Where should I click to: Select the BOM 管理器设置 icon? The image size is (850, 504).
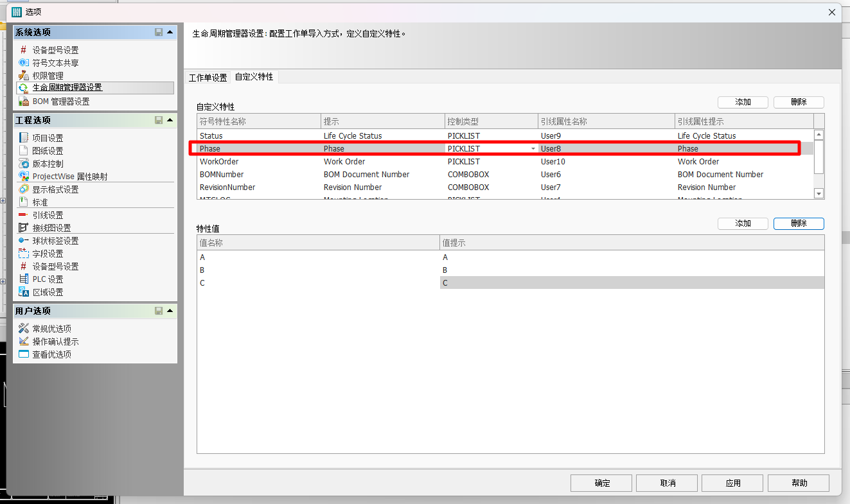click(24, 101)
